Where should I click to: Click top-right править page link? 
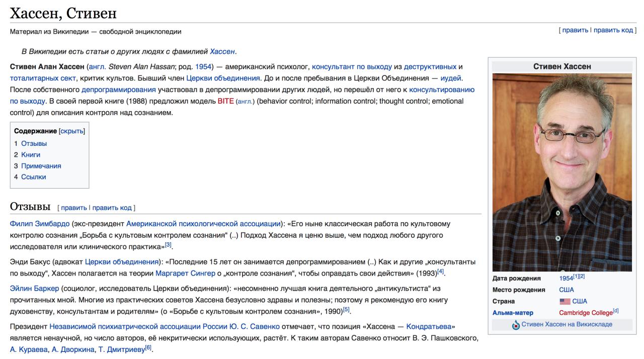pos(575,30)
